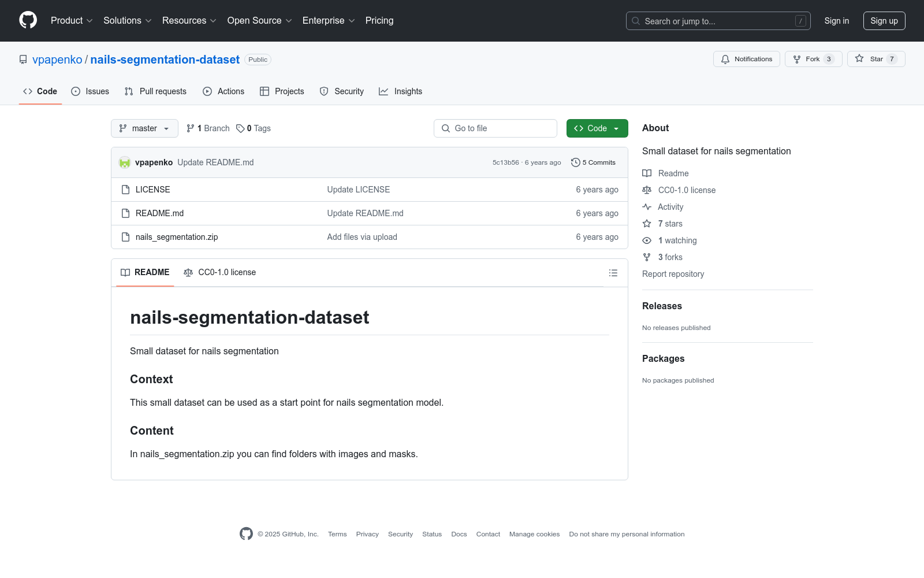Screen dimensions: 924x578
Task: Open the Projects tab
Action: 282,91
